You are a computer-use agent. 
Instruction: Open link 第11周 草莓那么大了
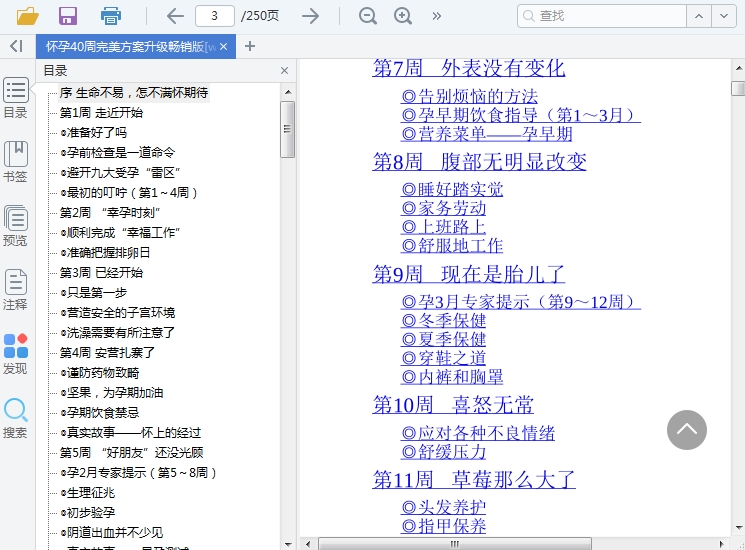coord(474,480)
